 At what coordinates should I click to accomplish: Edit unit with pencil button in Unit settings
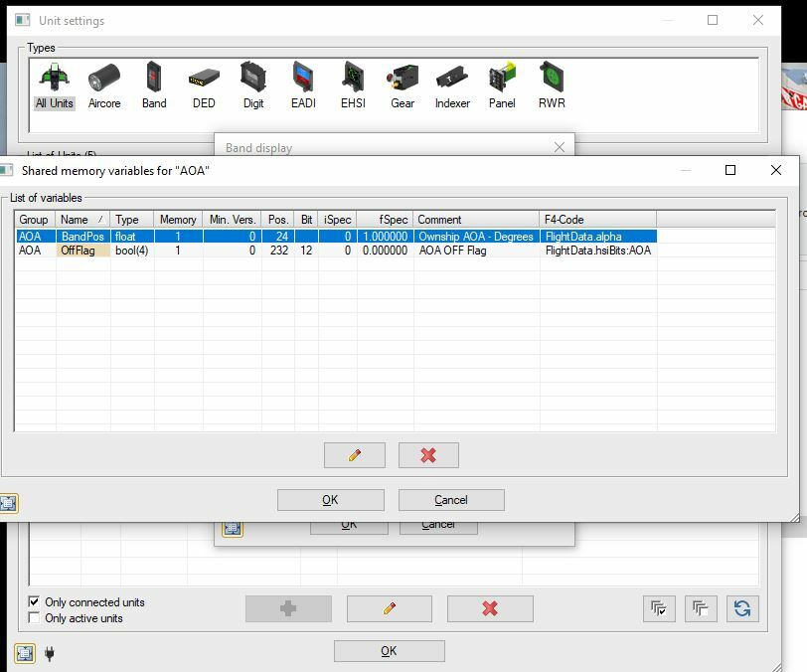[x=390, y=608]
